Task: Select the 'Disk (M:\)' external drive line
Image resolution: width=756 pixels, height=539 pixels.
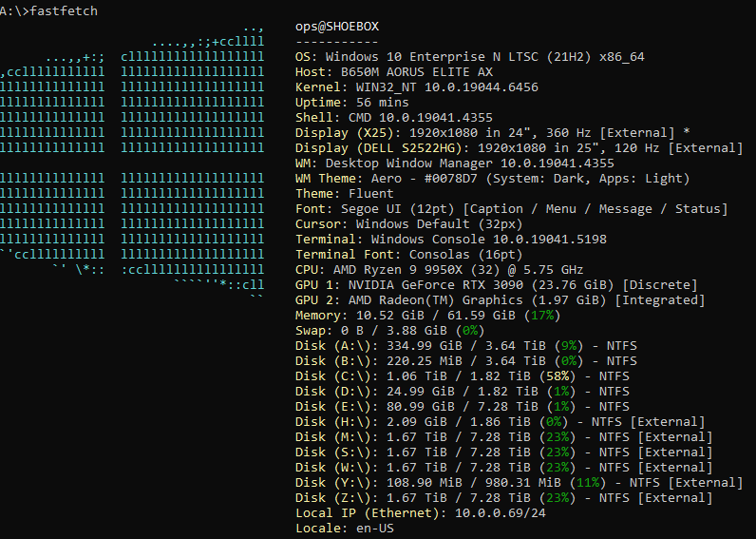Action: pyautogui.click(x=503, y=437)
